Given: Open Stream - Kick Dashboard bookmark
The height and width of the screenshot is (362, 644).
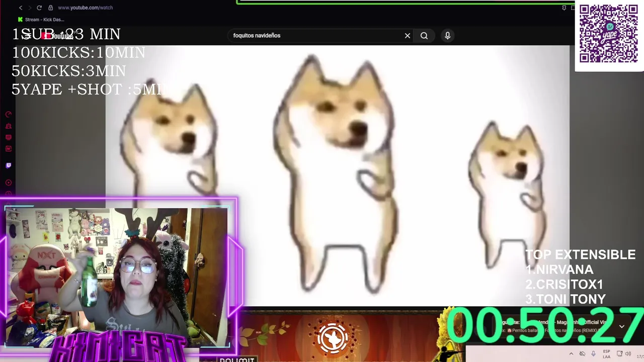Looking at the screenshot, I should [41, 20].
